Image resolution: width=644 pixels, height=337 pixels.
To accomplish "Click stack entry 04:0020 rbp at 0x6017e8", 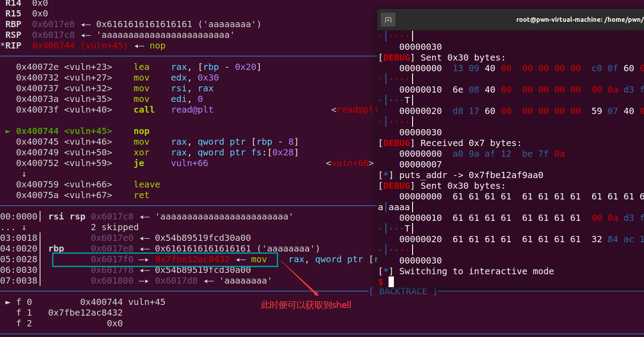I will click(160, 248).
